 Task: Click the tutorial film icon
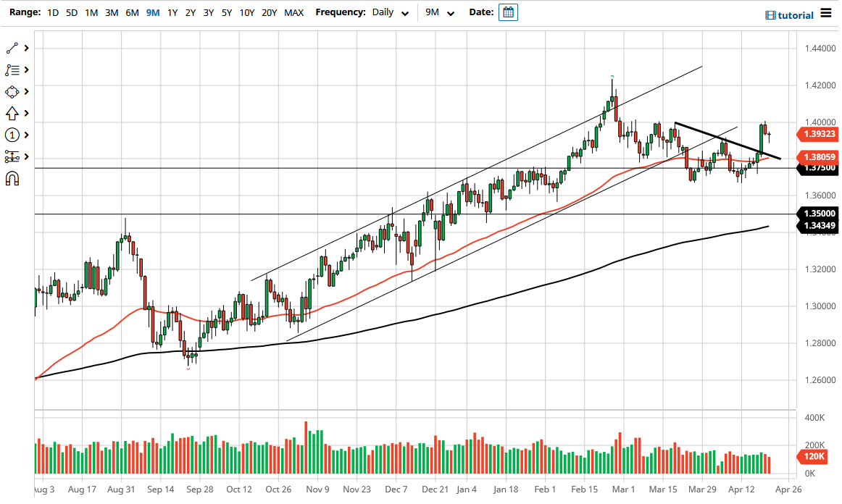pyautogui.click(x=770, y=15)
